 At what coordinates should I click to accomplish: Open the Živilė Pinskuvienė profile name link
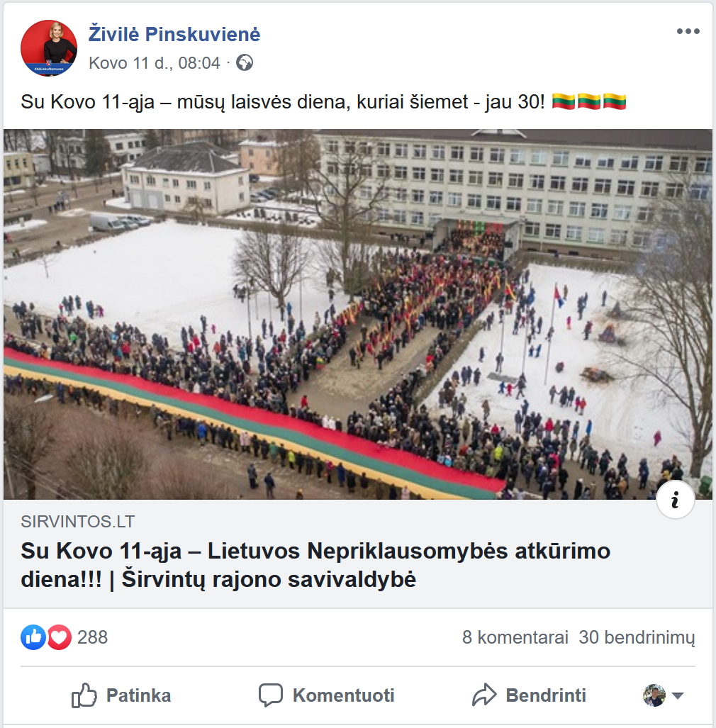pyautogui.click(x=174, y=34)
